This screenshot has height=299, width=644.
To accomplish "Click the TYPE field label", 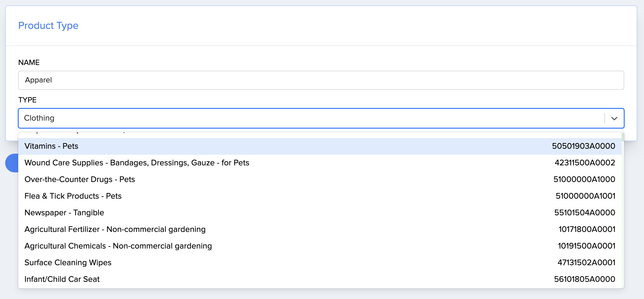I will [x=27, y=100].
